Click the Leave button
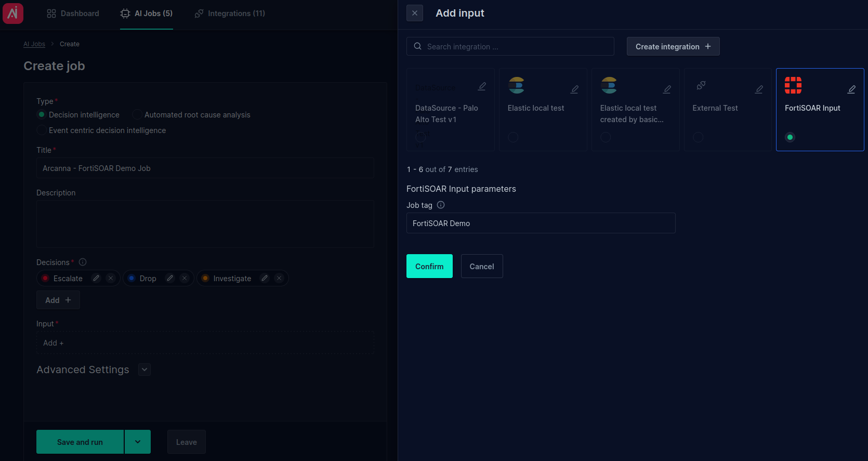This screenshot has height=461, width=868. 187,442
